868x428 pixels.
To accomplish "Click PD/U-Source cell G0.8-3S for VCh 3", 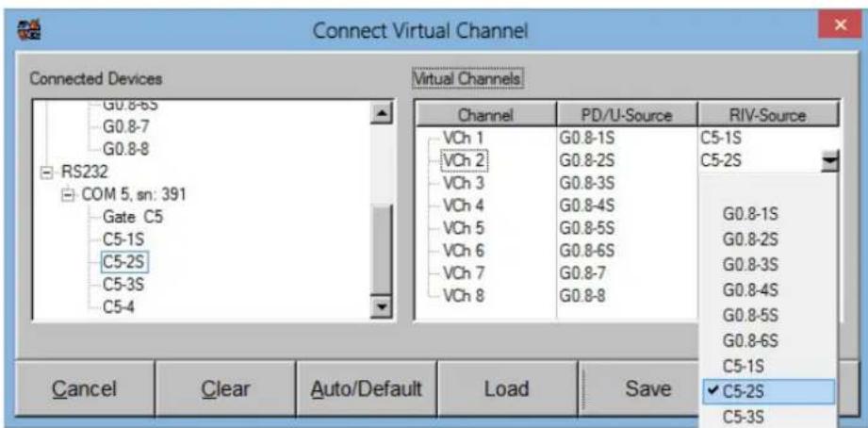I will click(x=587, y=183).
